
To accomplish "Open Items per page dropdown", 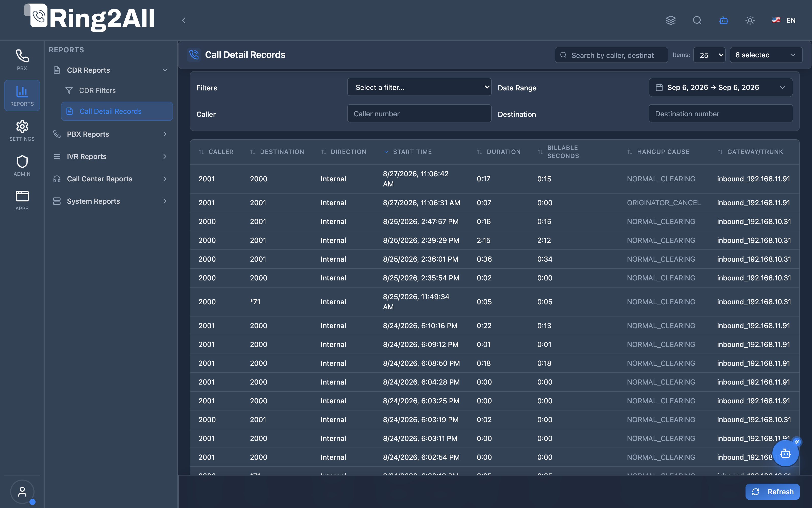I will 710,55.
